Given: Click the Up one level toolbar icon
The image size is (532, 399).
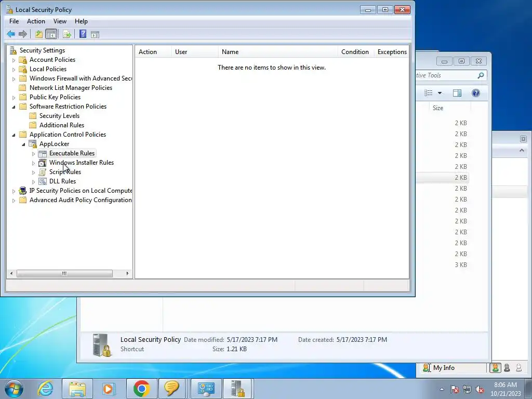Looking at the screenshot, I should point(38,34).
